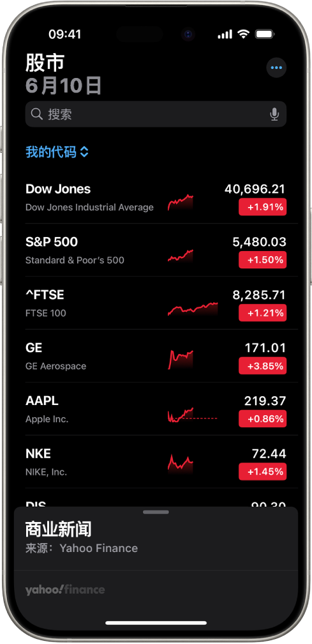Tap the microphone dictation icon
312x644 pixels.
[274, 114]
